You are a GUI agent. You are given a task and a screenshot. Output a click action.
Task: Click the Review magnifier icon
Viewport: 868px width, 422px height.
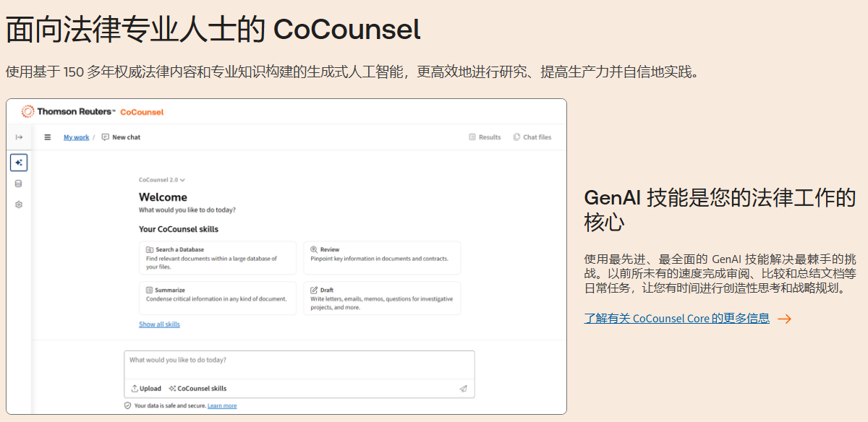(x=314, y=249)
